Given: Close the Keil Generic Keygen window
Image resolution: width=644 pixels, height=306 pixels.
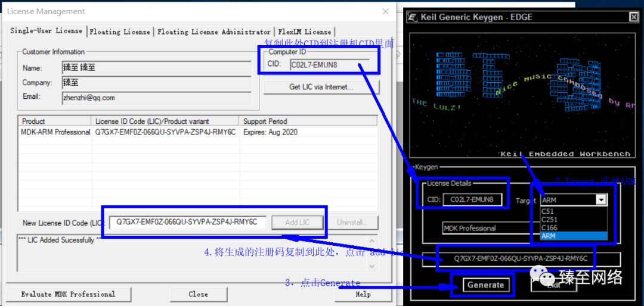Looking at the screenshot, I should point(634,17).
